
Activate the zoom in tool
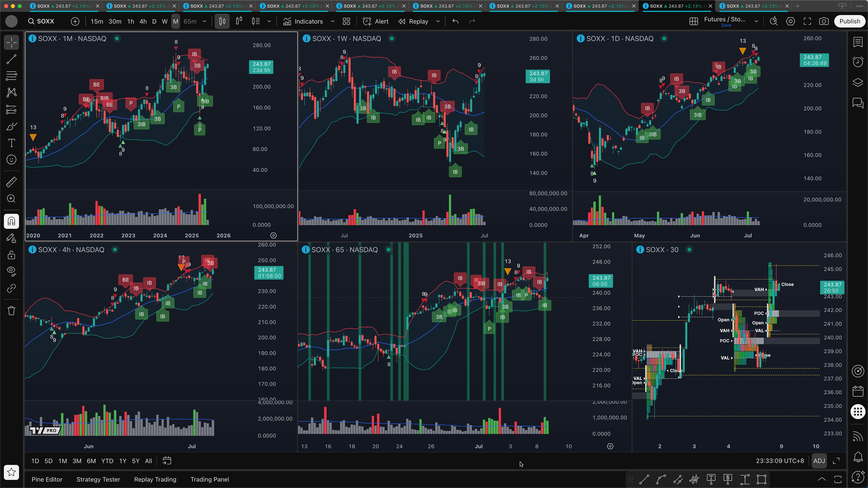(x=12, y=199)
